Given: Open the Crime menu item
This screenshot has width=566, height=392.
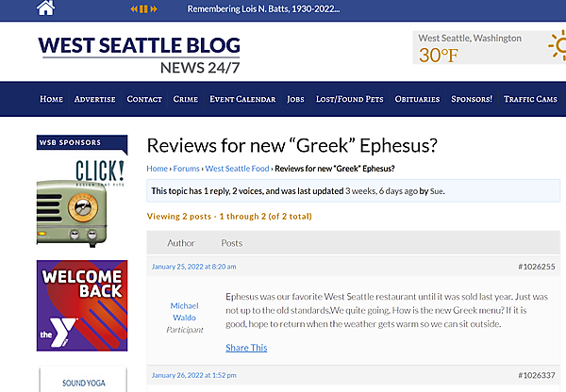Looking at the screenshot, I should tap(186, 99).
